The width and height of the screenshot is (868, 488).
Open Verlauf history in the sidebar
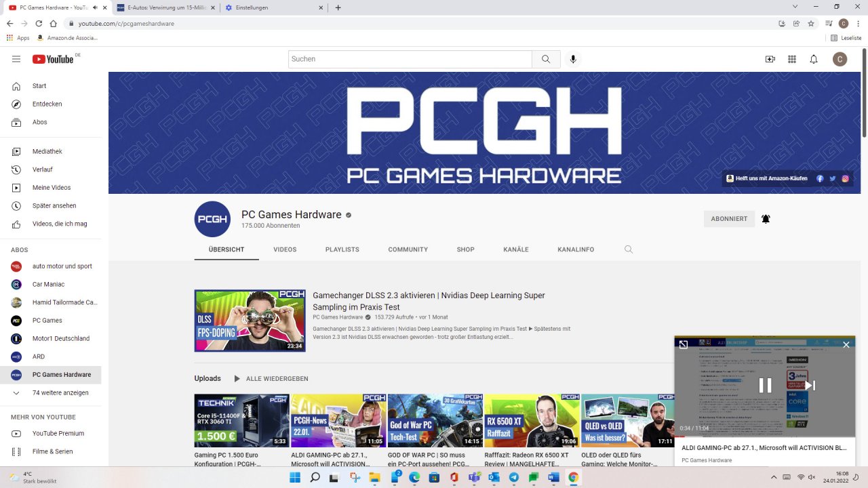pyautogui.click(x=51, y=169)
